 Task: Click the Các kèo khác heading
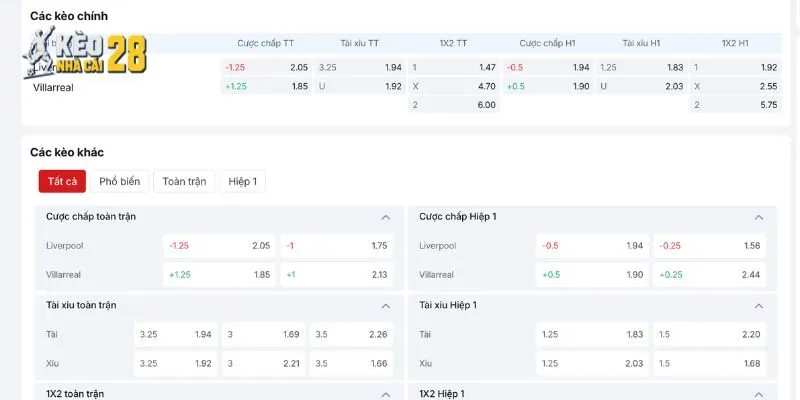click(x=67, y=152)
